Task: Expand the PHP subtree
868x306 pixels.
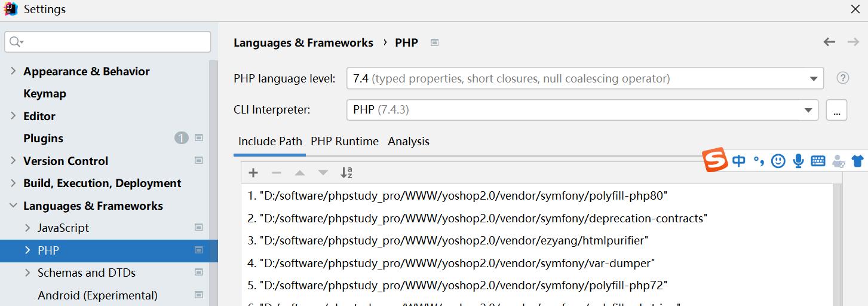Action: coord(27,250)
